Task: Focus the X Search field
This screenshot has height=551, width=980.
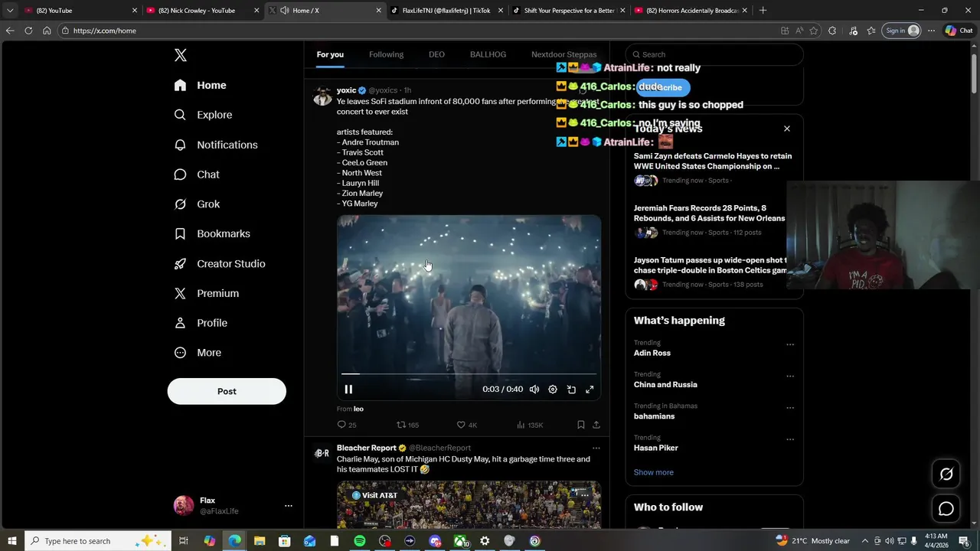Action: click(714, 54)
